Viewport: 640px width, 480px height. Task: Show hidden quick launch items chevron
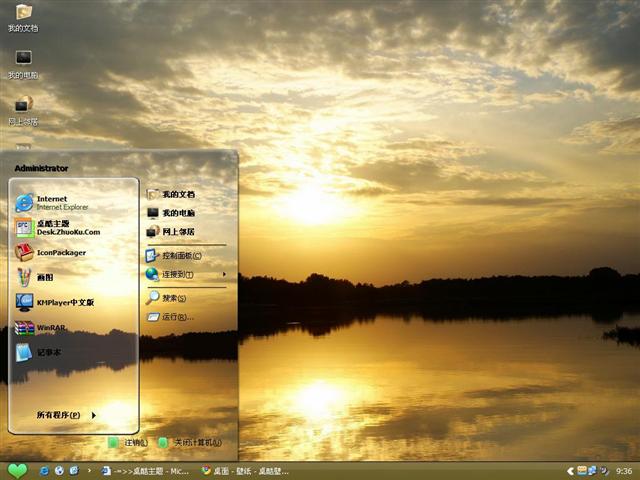[89, 470]
